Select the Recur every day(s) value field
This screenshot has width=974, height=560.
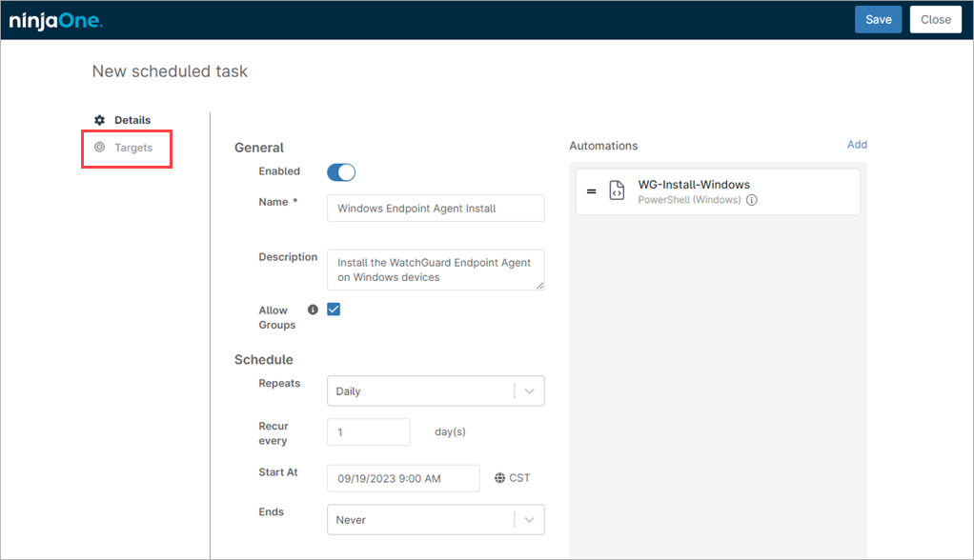tap(368, 431)
